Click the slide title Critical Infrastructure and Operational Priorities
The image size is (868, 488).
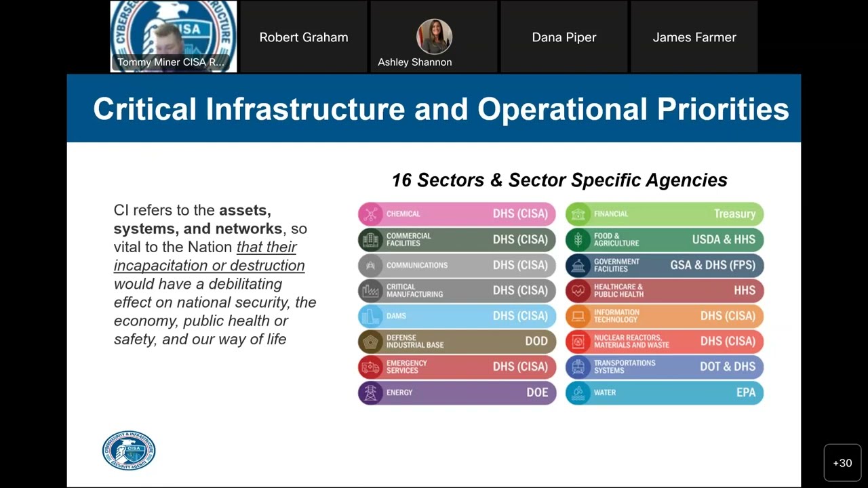[441, 109]
